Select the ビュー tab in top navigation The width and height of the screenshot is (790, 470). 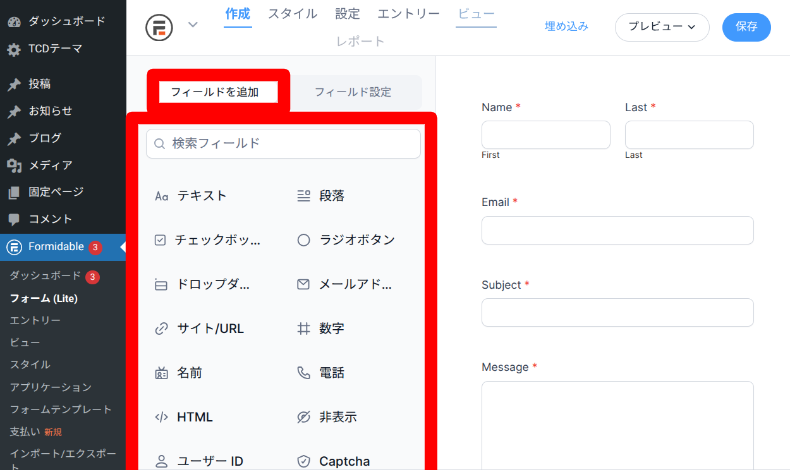476,14
